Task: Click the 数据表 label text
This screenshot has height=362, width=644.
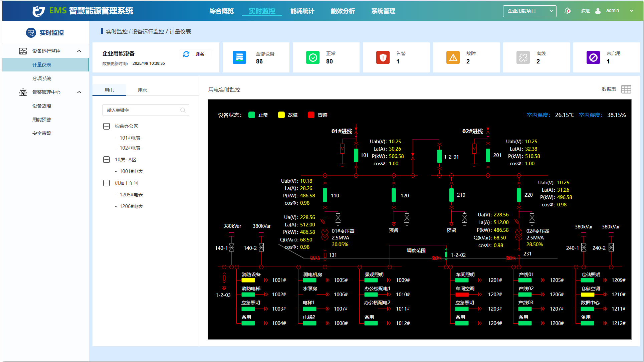Action: pyautogui.click(x=609, y=89)
